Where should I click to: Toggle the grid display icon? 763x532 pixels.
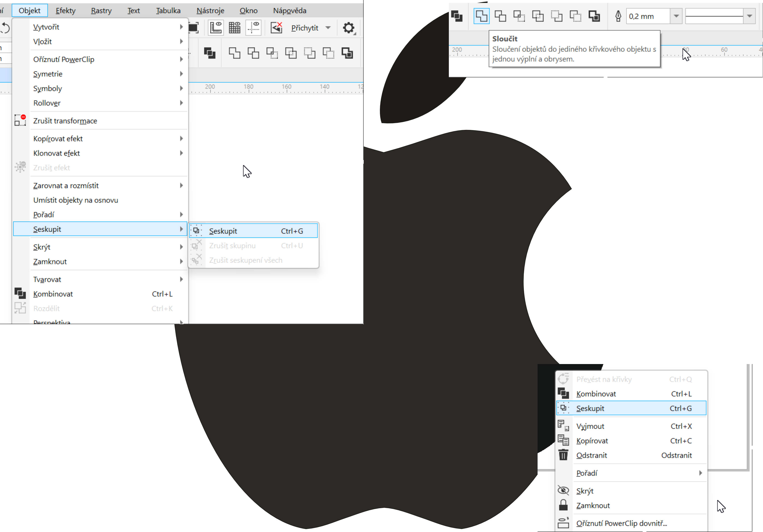[235, 28]
